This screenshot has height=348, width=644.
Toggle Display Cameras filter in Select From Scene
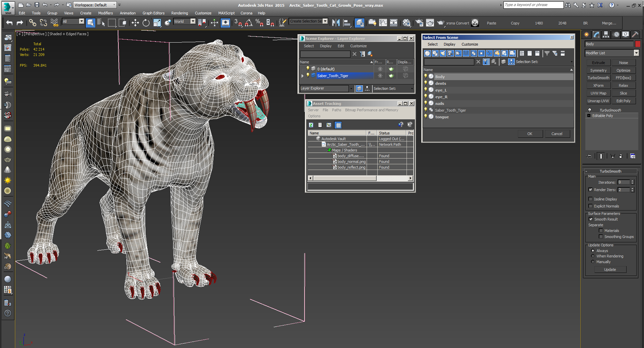[x=450, y=53]
